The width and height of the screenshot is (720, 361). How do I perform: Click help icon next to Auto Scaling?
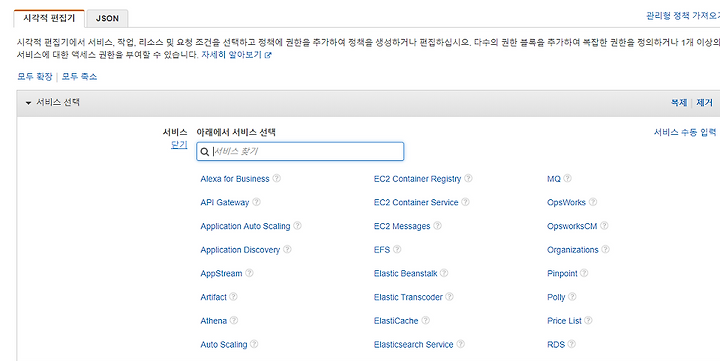pos(254,344)
